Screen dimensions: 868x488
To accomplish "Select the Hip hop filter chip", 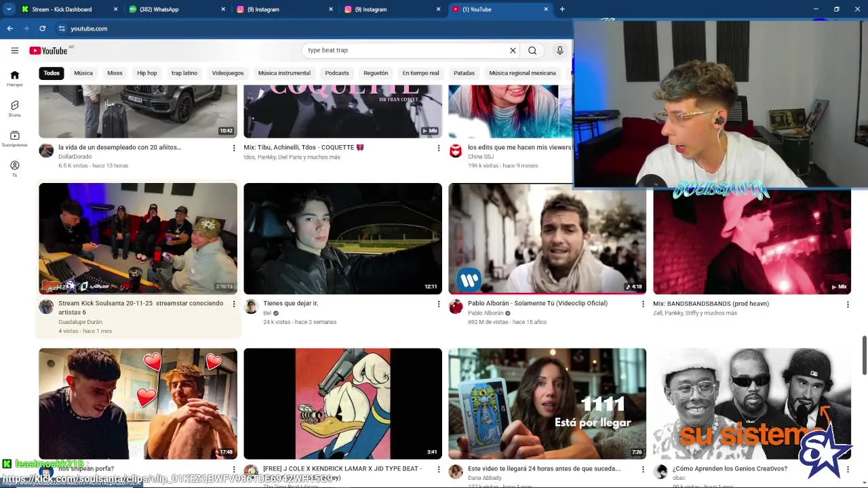I will 147,73.
